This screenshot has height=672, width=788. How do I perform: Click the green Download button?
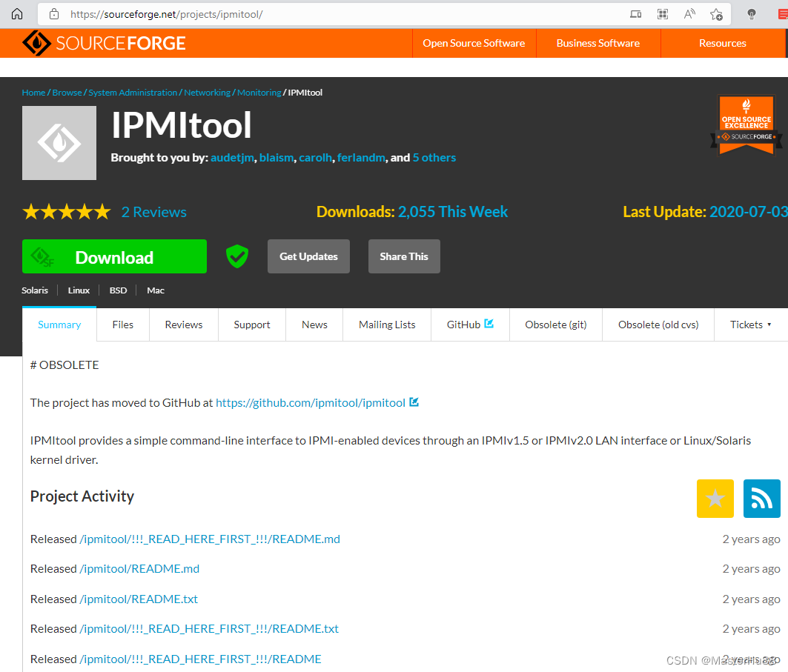115,256
